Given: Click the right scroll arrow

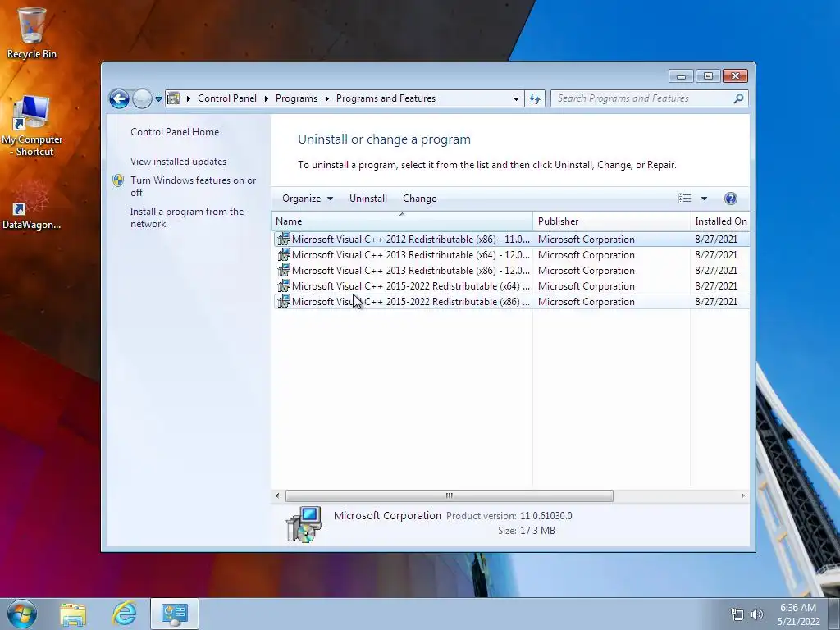Looking at the screenshot, I should [x=742, y=495].
